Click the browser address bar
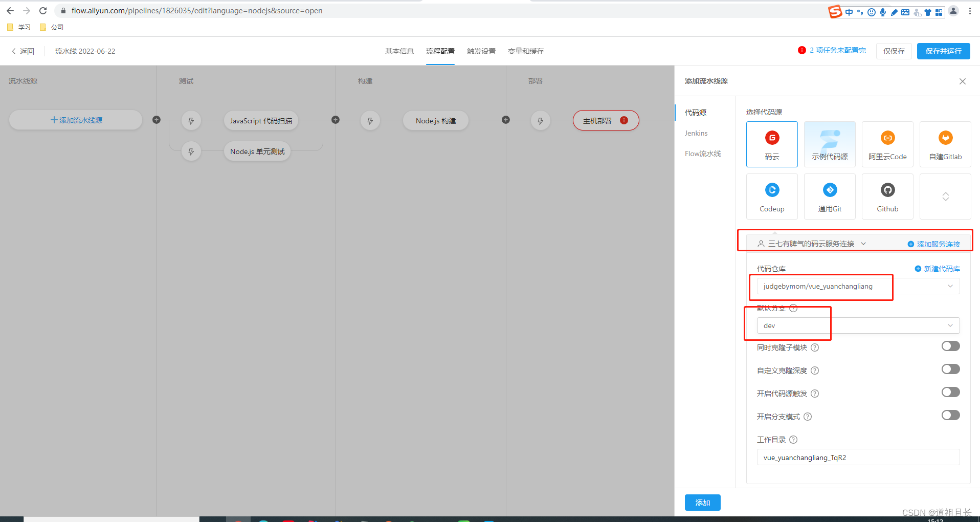Screen dimensions: 980x522 pos(440,11)
